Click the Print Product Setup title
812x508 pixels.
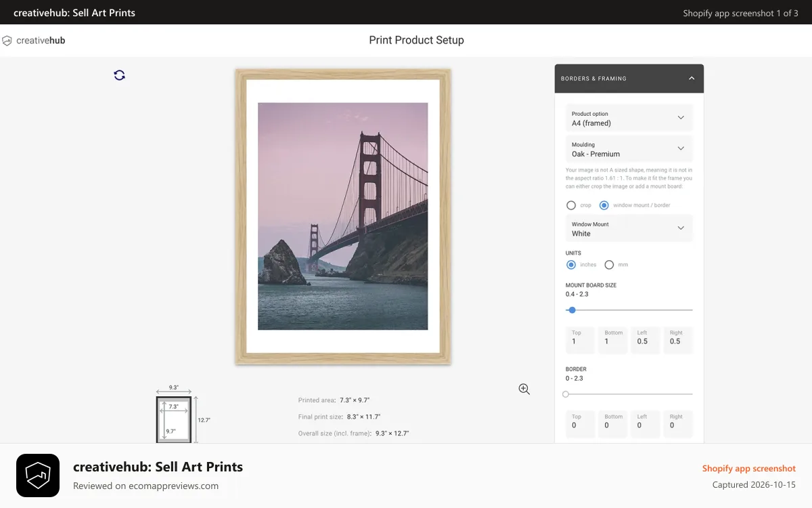click(417, 40)
